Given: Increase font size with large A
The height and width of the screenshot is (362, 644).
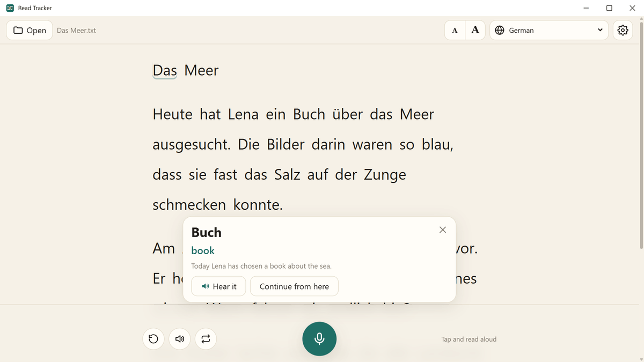Looking at the screenshot, I should (x=475, y=31).
